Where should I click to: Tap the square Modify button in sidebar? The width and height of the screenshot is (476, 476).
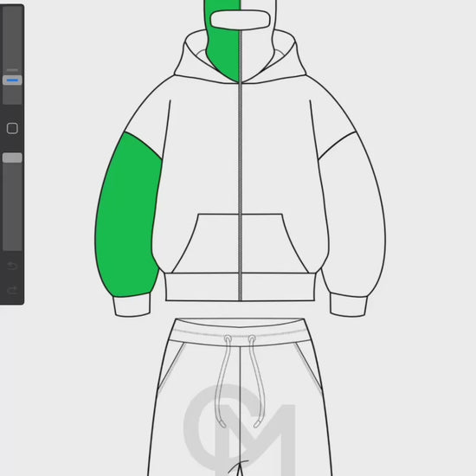click(x=12, y=128)
